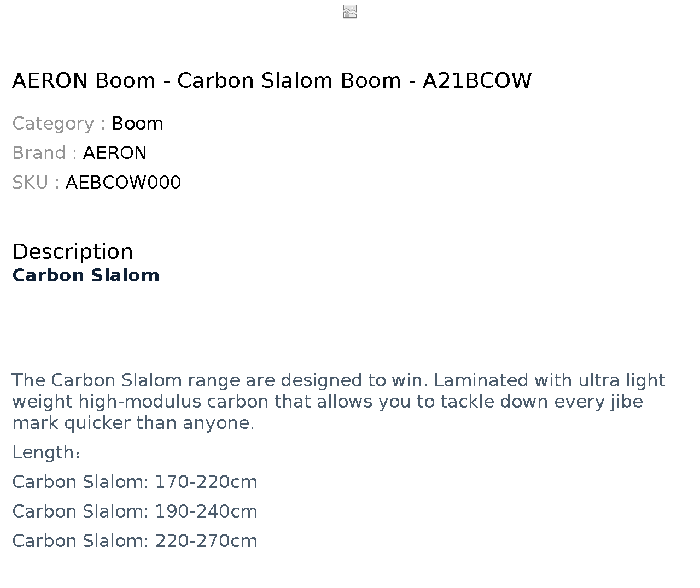This screenshot has height=588, width=700.
Task: Select the Carbon Slalom 190-240cm line
Action: click(135, 511)
